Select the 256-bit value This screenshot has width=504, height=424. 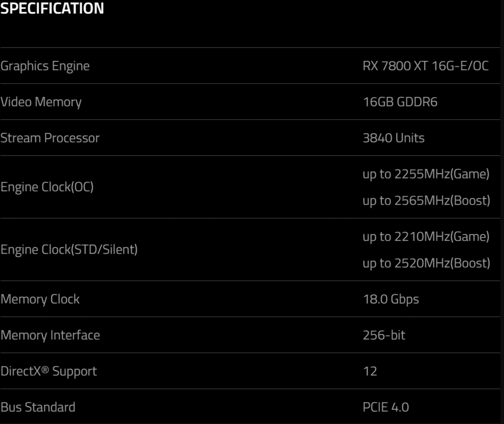point(384,335)
